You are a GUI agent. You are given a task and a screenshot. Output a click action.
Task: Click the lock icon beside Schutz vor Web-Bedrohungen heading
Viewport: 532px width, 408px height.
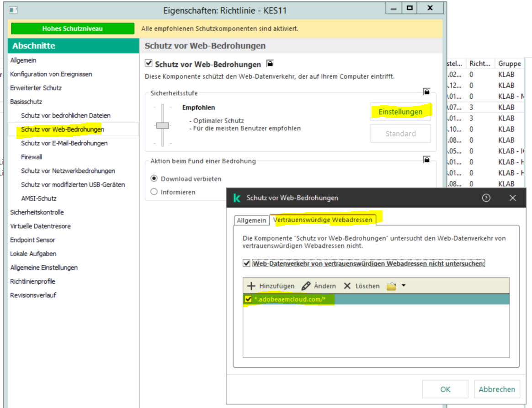tap(270, 64)
